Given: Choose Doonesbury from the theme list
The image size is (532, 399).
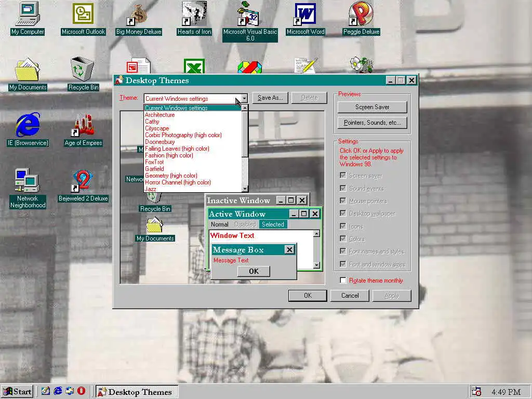Looking at the screenshot, I should pyautogui.click(x=193, y=142).
